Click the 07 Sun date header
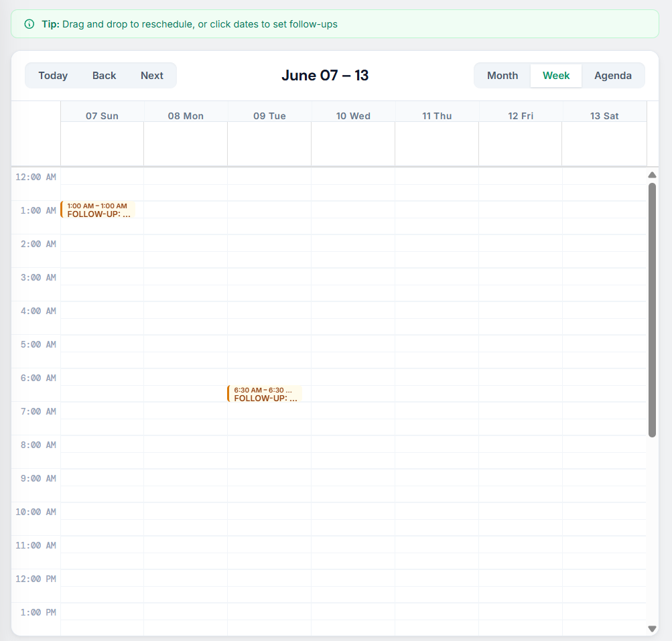The width and height of the screenshot is (672, 641). (102, 116)
